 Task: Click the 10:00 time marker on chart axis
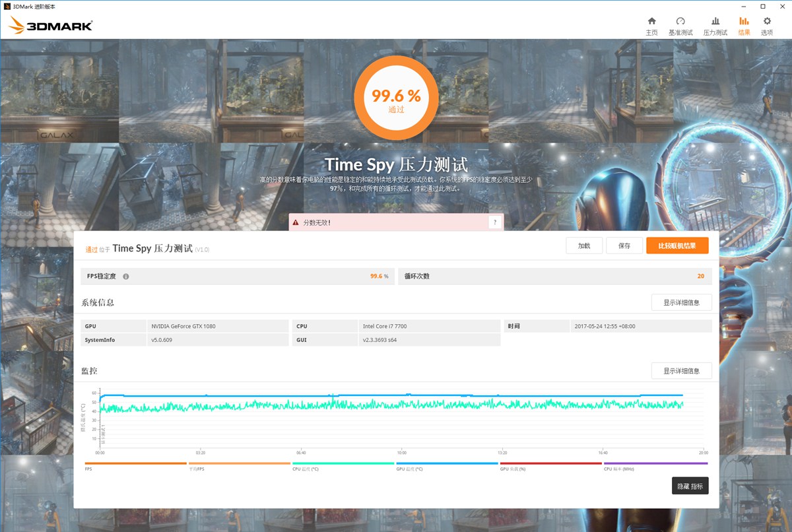(x=401, y=453)
